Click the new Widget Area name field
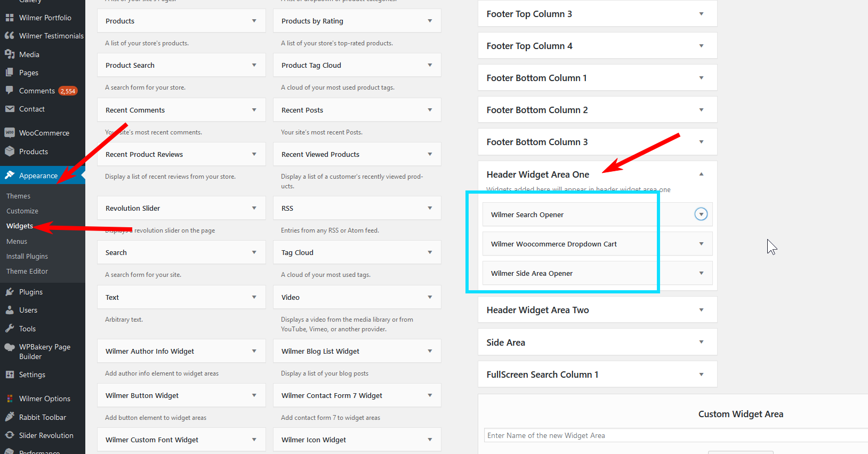Screen dimensions: 868x454 click(x=676, y=435)
